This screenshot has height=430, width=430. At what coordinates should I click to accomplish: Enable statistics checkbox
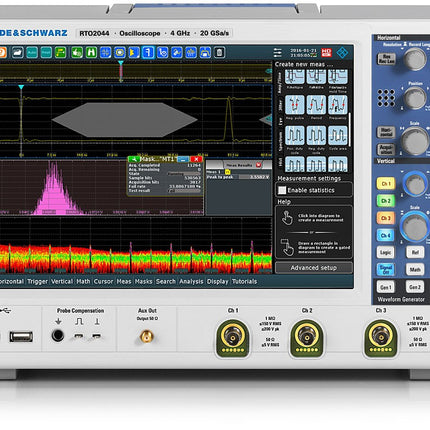[282, 190]
